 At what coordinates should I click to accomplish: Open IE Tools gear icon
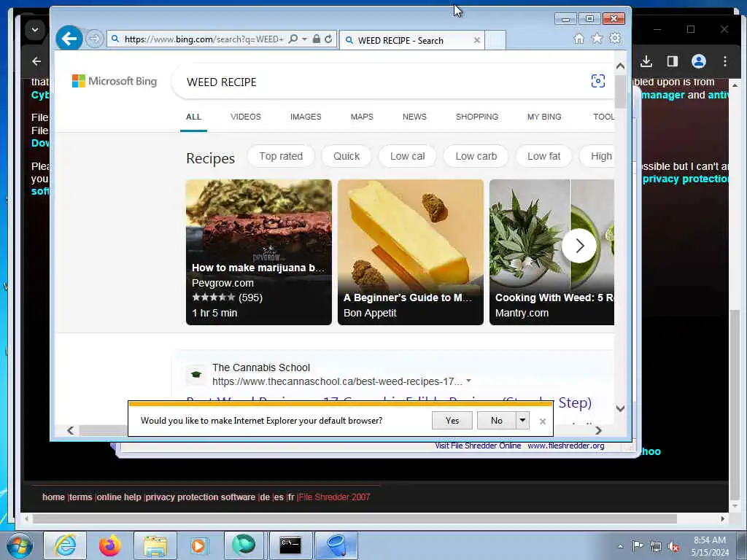pyautogui.click(x=615, y=38)
